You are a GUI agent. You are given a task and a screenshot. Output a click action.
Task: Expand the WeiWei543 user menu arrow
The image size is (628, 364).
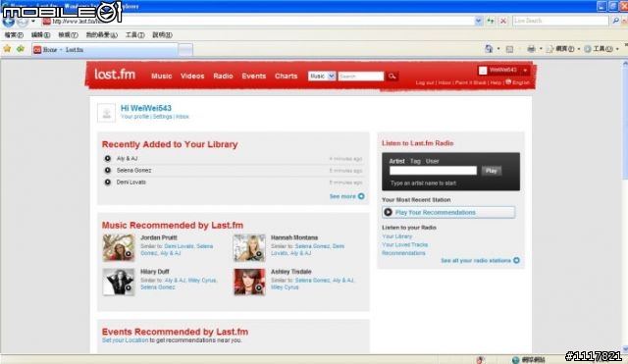[525, 71]
